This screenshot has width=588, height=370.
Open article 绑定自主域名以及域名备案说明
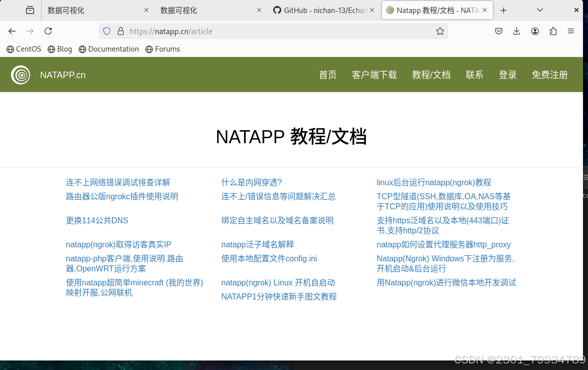(x=278, y=221)
